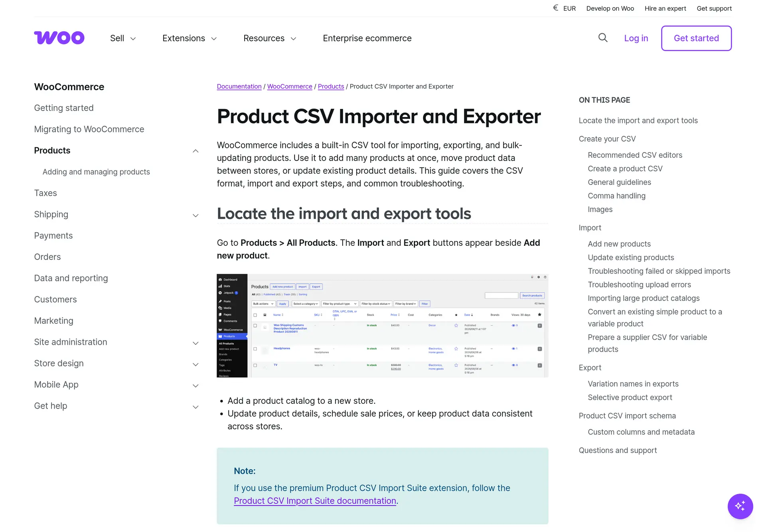Viewport: 766px width, 532px height.
Task: Jump to Update existing products
Action: (631, 257)
